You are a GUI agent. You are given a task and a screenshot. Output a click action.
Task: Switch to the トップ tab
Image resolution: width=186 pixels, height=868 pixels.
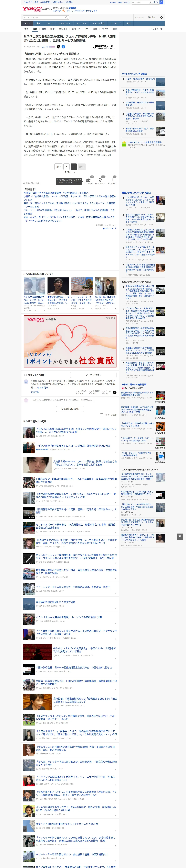(27, 24)
